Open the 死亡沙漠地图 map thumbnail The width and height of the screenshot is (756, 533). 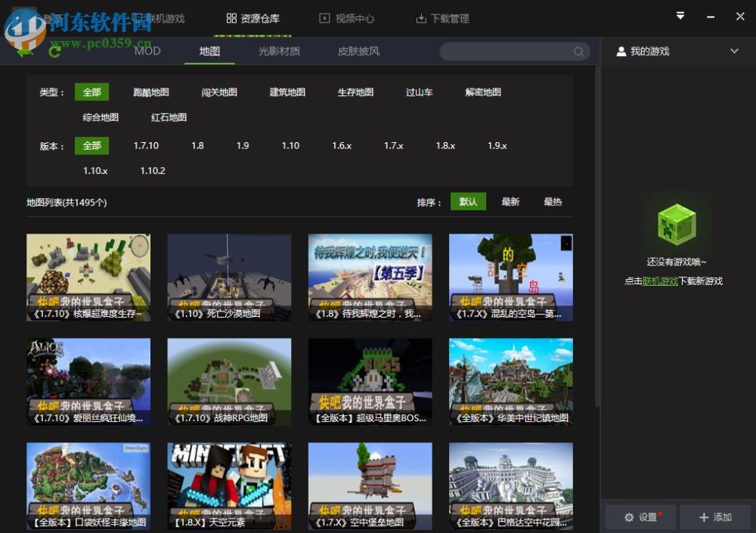coord(229,277)
